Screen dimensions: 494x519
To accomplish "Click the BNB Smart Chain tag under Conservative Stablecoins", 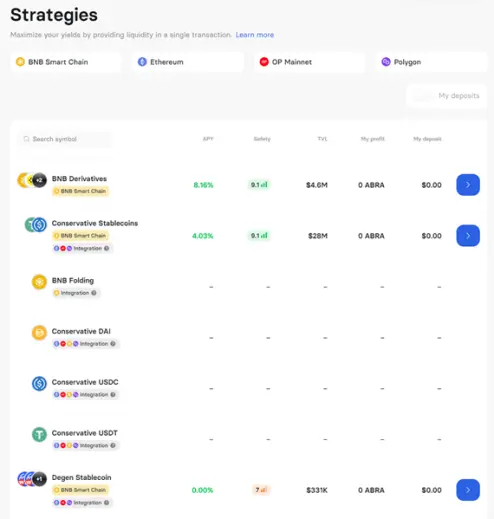I will click(80, 236).
